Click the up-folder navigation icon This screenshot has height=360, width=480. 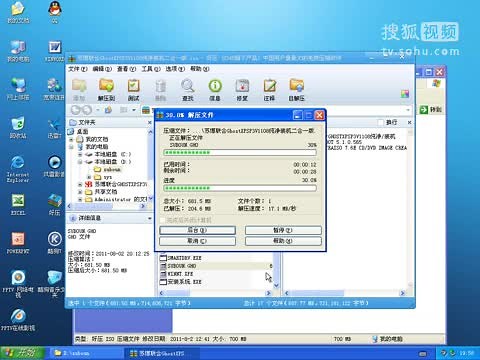click(x=108, y=110)
